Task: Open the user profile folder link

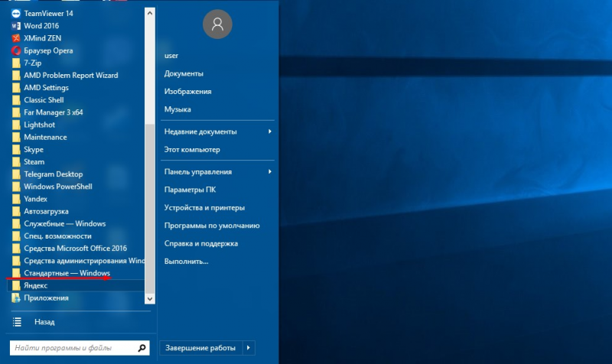Action: pos(171,56)
